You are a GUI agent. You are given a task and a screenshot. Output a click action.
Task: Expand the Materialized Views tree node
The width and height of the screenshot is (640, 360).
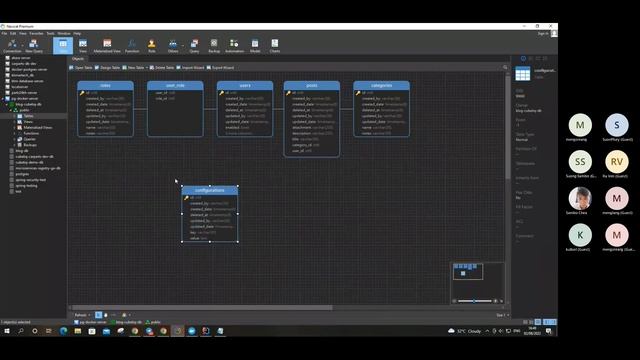click(15, 127)
